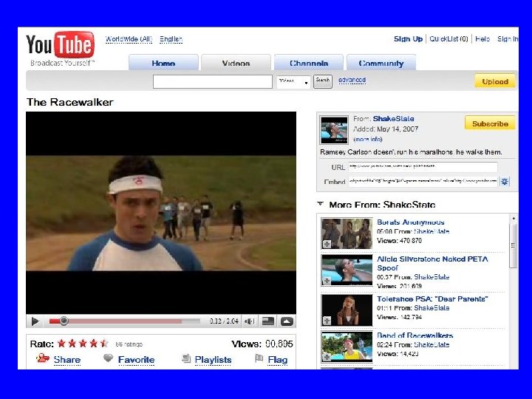Image resolution: width=532 pixels, height=399 pixels.
Task: Open Band of Racewalkers title
Action: [x=415, y=335]
